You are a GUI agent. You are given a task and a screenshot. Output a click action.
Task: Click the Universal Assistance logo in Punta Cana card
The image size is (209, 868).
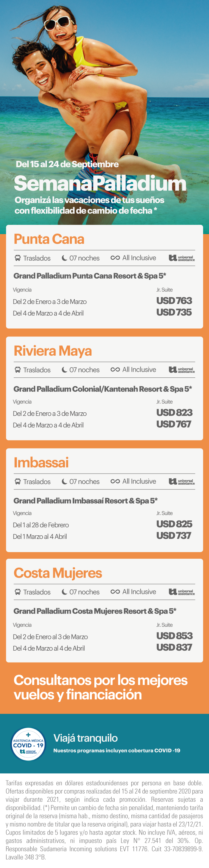[x=182, y=258]
